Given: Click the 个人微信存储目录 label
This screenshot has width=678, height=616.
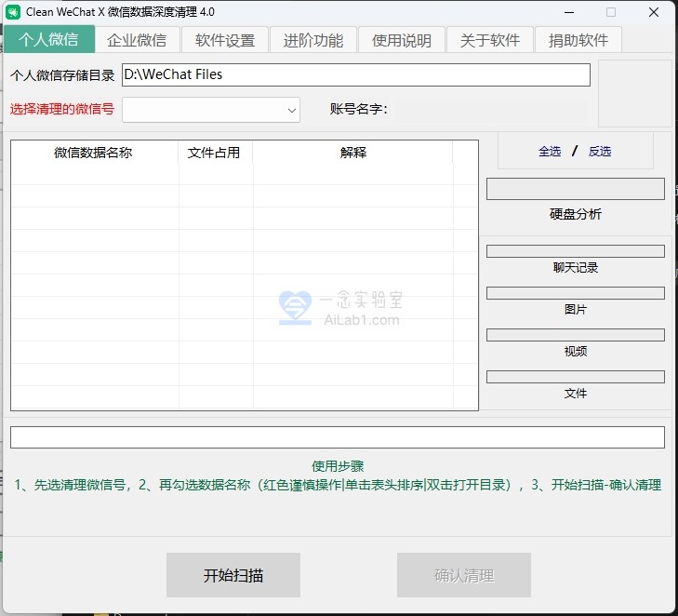Looking at the screenshot, I should click(x=62, y=75).
